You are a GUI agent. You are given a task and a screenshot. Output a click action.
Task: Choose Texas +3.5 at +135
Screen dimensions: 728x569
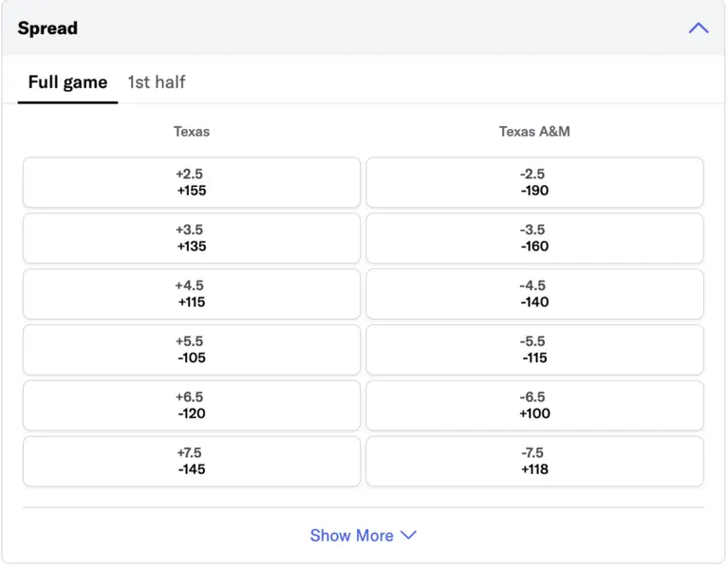pyautogui.click(x=192, y=238)
